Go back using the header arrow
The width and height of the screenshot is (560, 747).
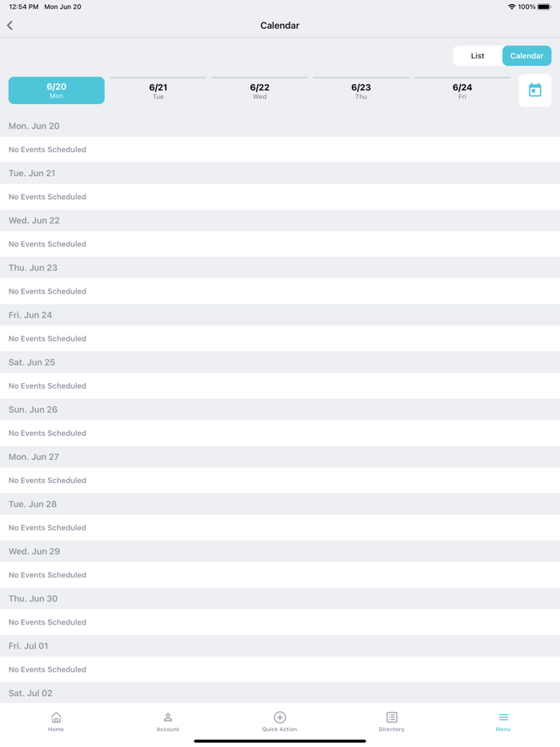click(10, 26)
